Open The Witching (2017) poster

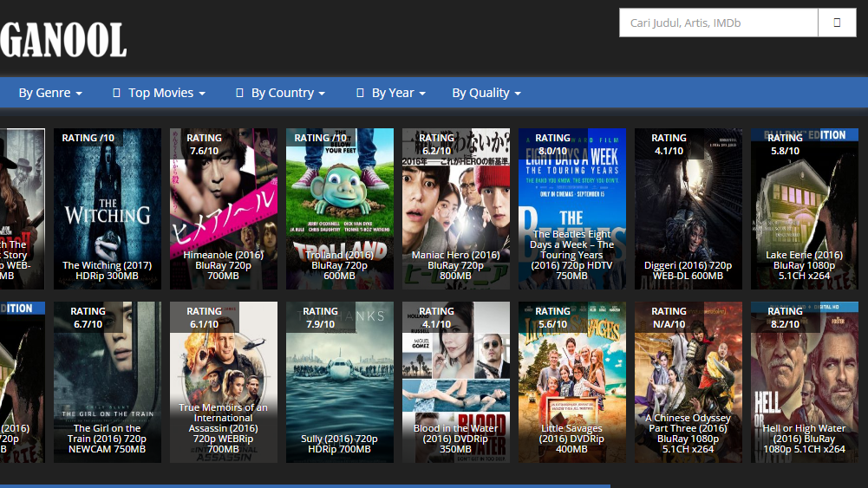(108, 209)
